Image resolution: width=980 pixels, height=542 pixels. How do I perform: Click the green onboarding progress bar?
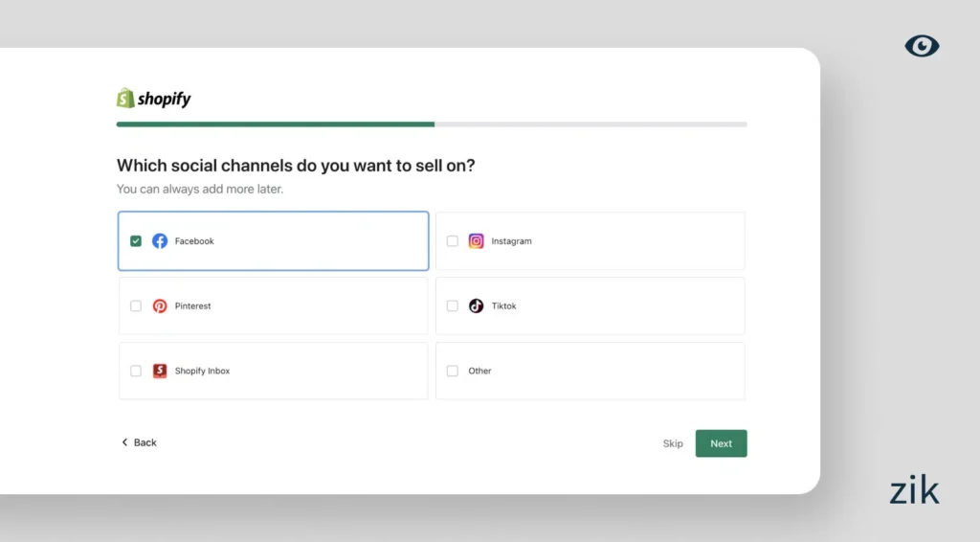coord(276,124)
